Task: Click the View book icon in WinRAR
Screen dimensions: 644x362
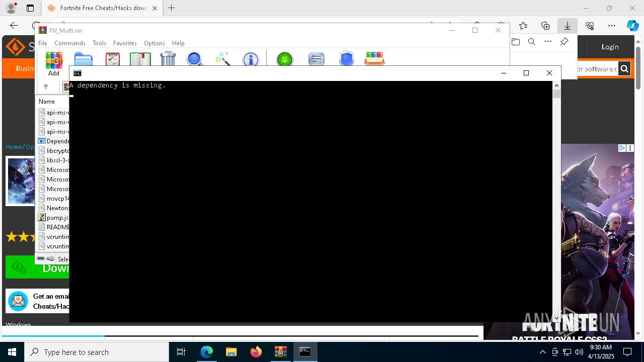Action: click(x=140, y=59)
